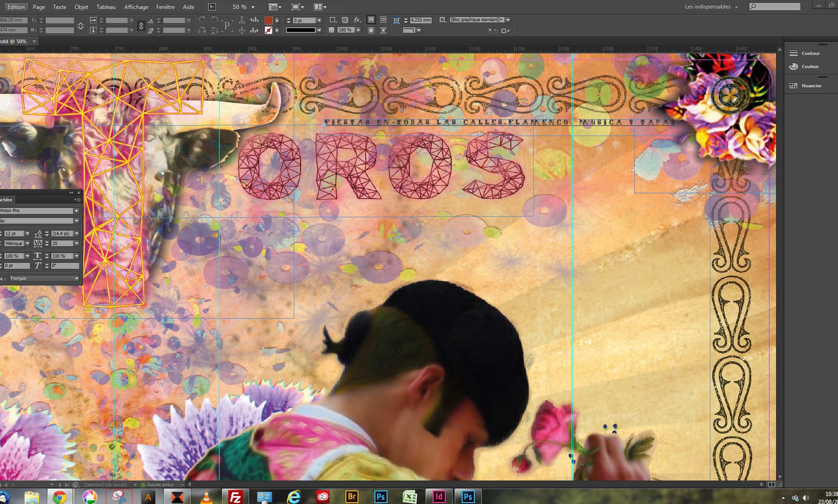Click the stroke color swatch (none)
This screenshot has width=838, height=504.
(x=268, y=30)
